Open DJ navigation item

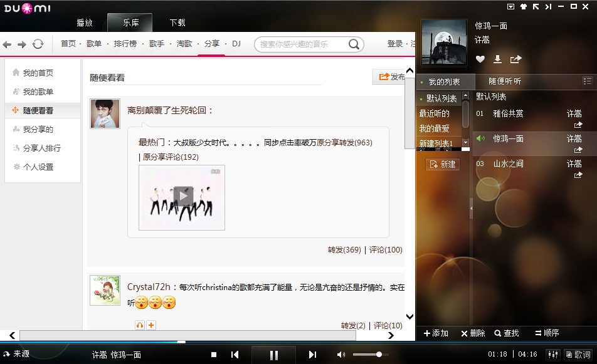point(236,44)
